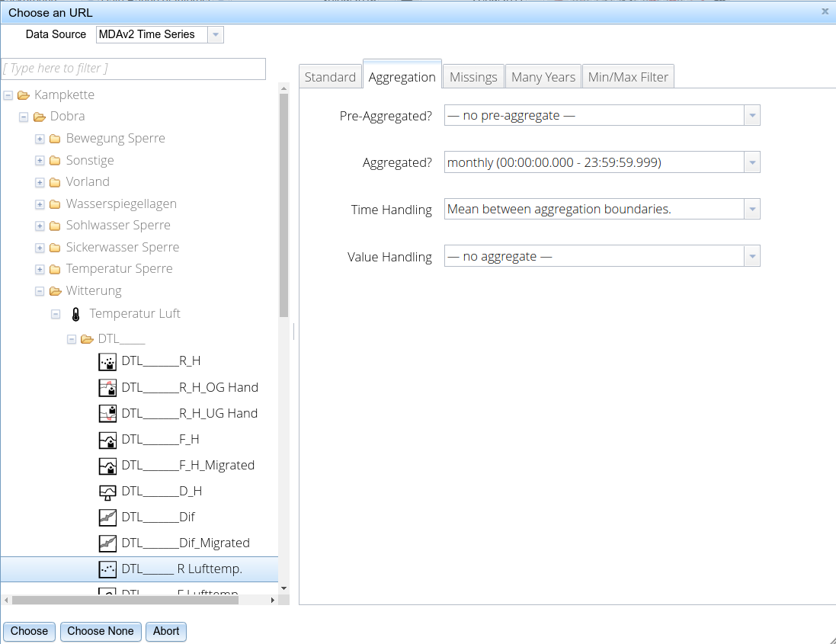Image resolution: width=836 pixels, height=644 pixels.
Task: Expand the Vorland folder
Action: pyautogui.click(x=39, y=182)
